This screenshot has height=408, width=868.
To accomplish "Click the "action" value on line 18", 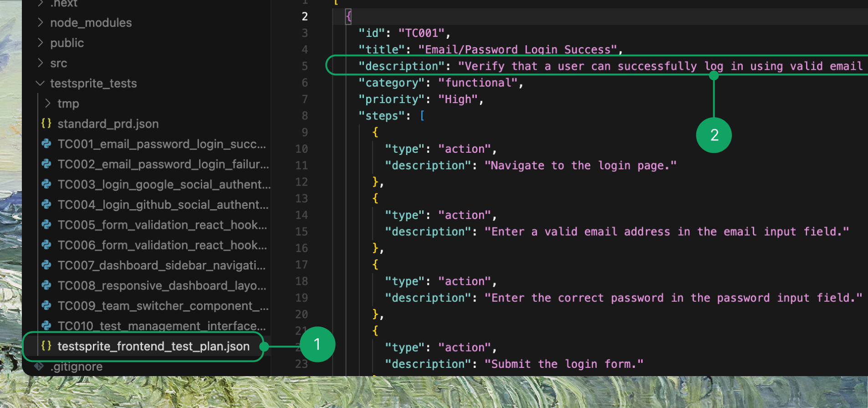I will point(465,281).
